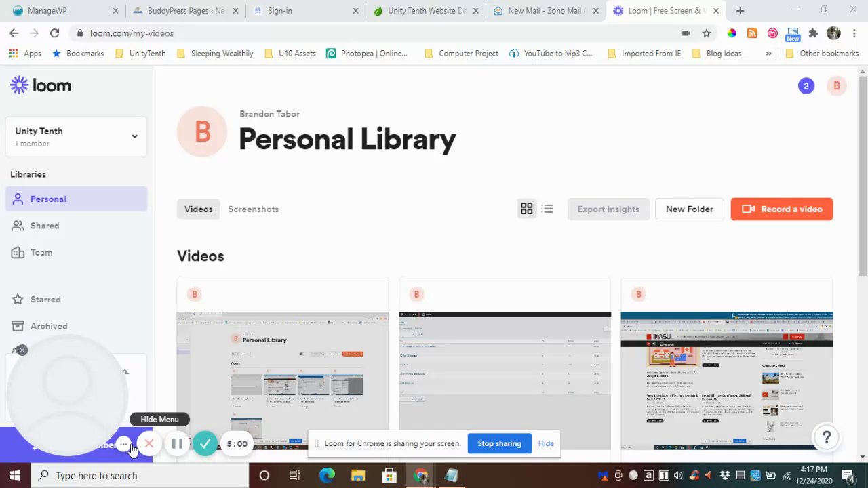868x488 pixels.
Task: Click Export Insights button
Action: [x=608, y=209]
